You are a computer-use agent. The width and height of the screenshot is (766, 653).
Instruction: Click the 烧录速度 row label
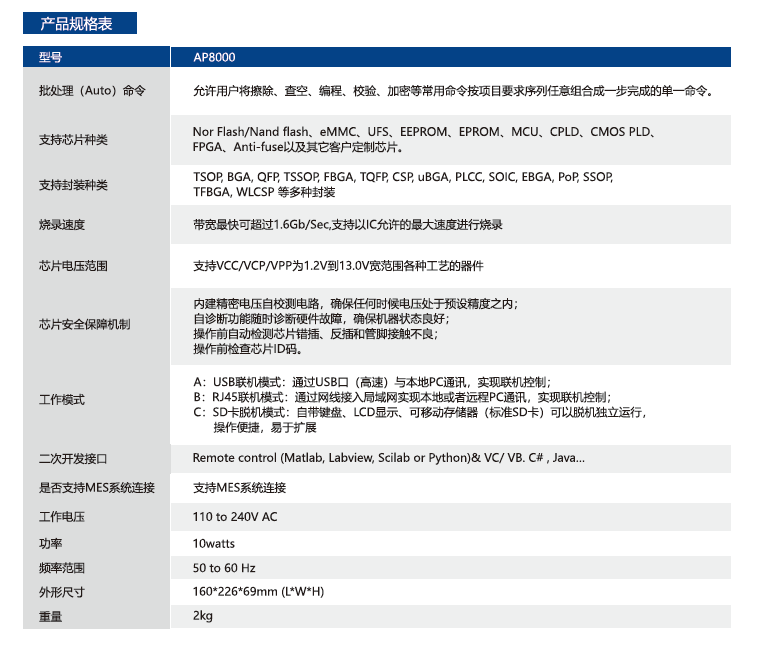click(x=61, y=226)
